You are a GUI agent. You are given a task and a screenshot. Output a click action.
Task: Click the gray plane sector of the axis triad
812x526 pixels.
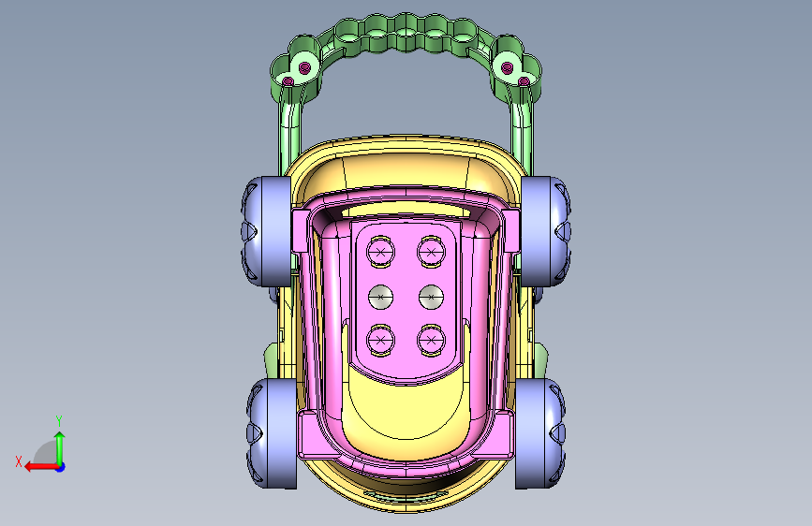46,454
